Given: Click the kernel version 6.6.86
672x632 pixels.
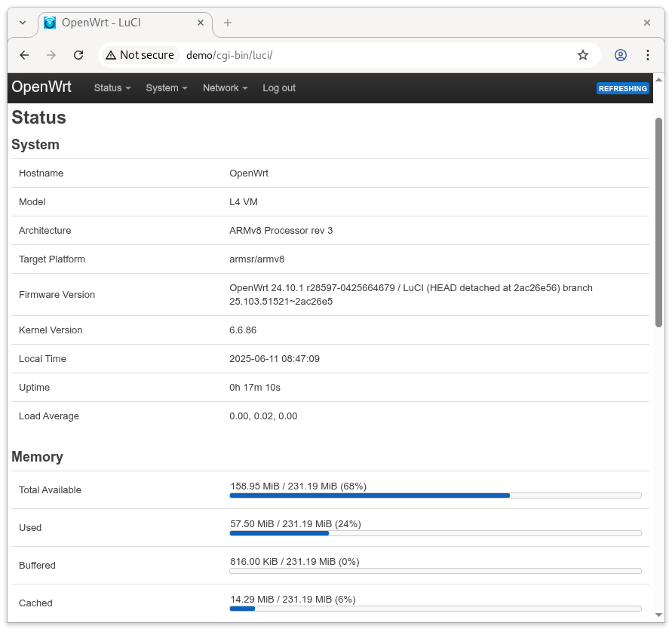Looking at the screenshot, I should pyautogui.click(x=243, y=330).
